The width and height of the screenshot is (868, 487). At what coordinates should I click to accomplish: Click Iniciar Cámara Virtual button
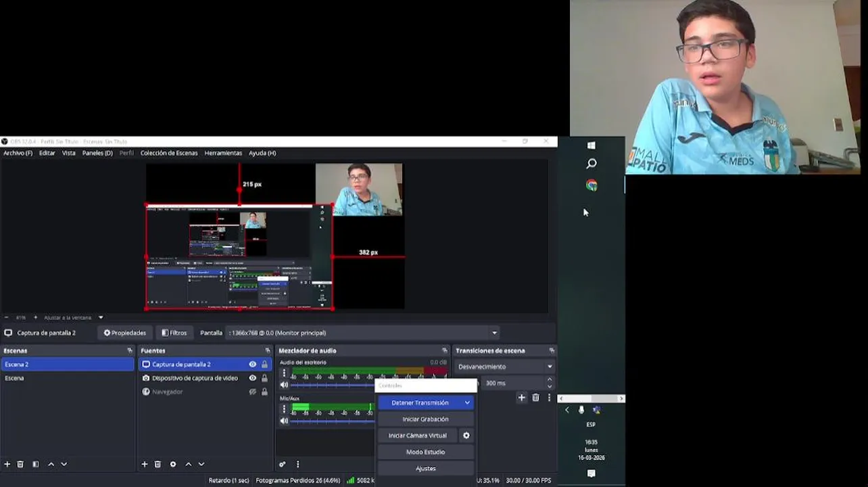[x=418, y=436]
